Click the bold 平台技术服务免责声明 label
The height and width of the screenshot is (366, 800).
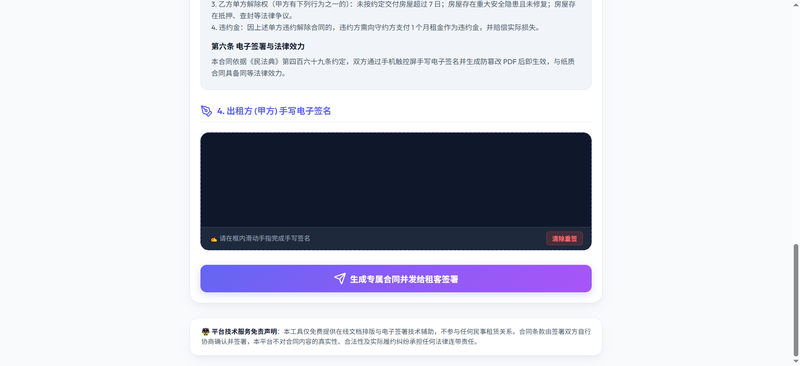tap(244, 331)
